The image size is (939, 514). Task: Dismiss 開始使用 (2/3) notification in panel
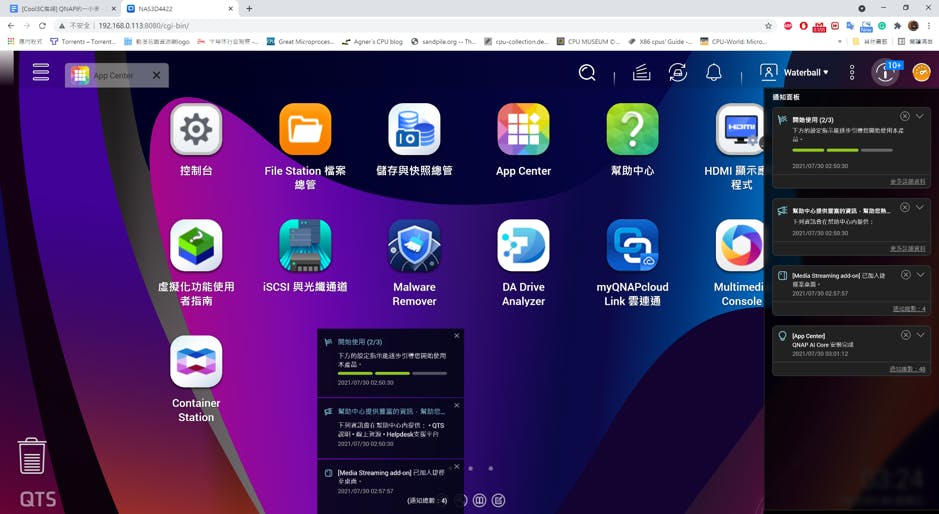pos(904,116)
